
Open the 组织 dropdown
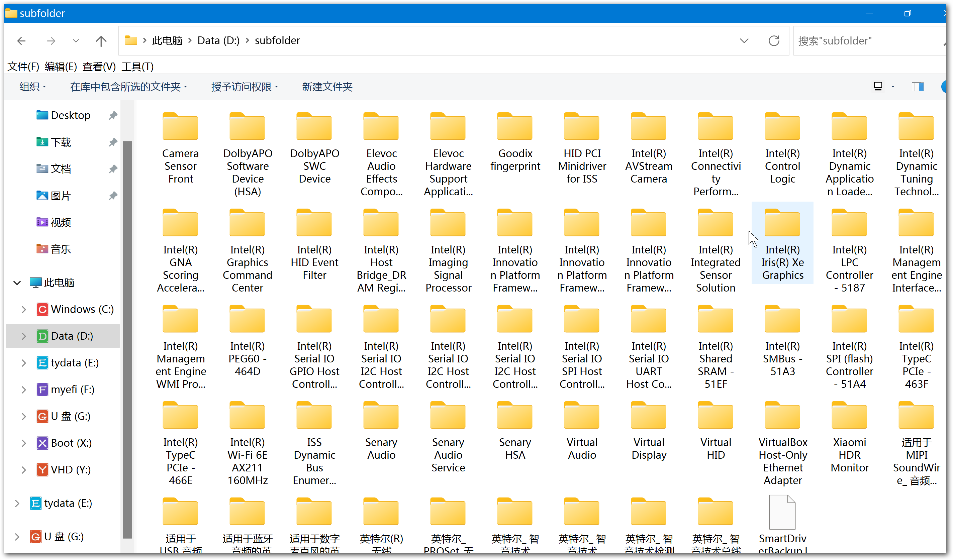(x=32, y=87)
